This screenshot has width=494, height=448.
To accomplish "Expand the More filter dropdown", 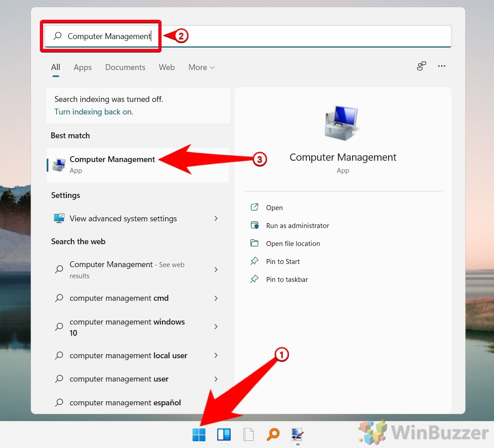I will pos(201,67).
